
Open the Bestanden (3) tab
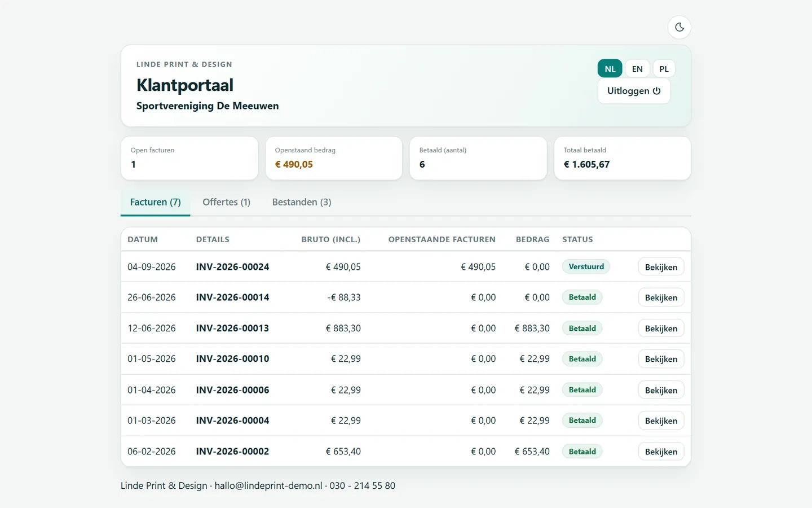[x=302, y=202]
